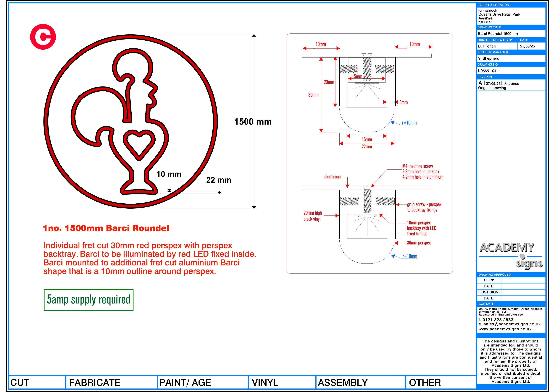
Task: Click the '3mm' dimension label
Action: click(x=403, y=102)
